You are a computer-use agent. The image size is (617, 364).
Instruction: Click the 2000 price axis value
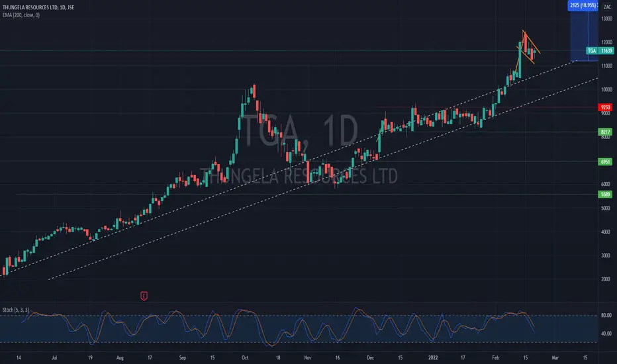[606, 279]
